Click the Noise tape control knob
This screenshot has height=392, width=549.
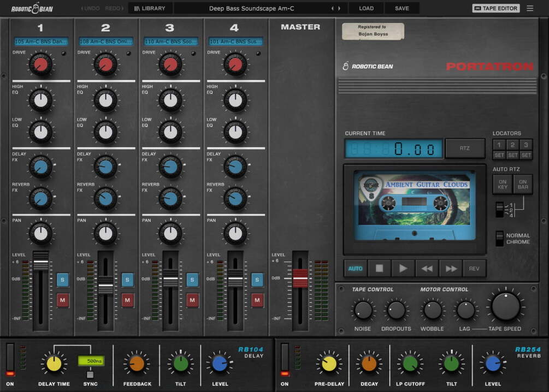click(x=363, y=310)
